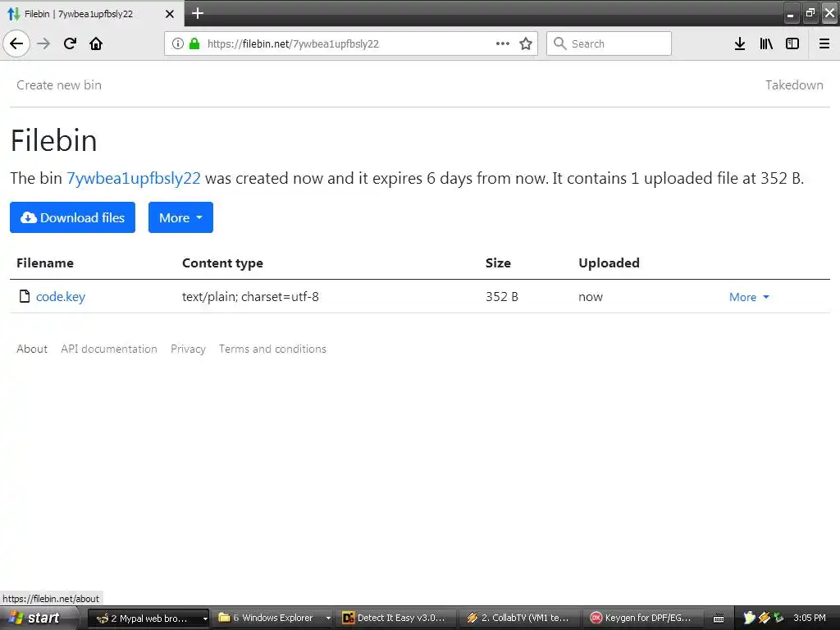Open the Privacy link
Image resolution: width=840 pixels, height=630 pixels.
pyautogui.click(x=188, y=349)
